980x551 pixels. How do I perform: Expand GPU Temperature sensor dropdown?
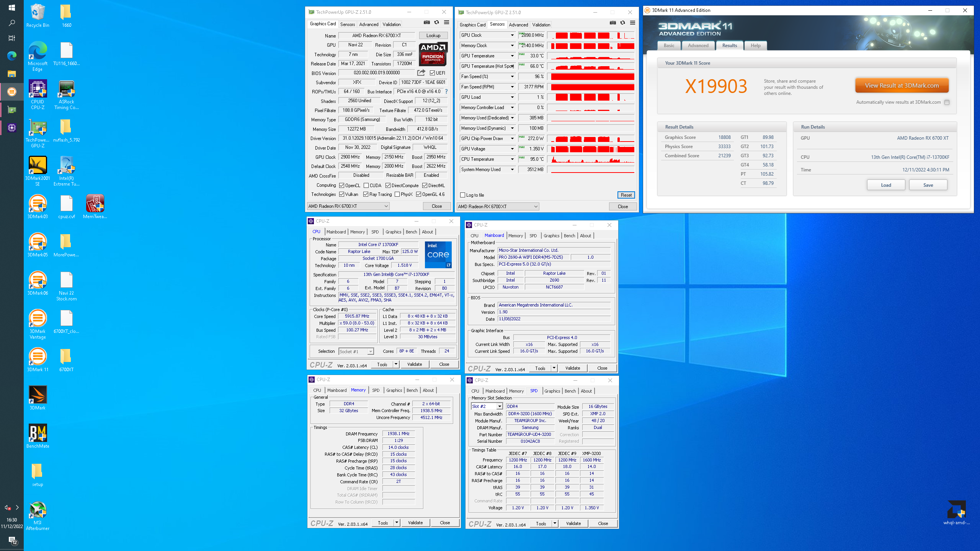(512, 56)
